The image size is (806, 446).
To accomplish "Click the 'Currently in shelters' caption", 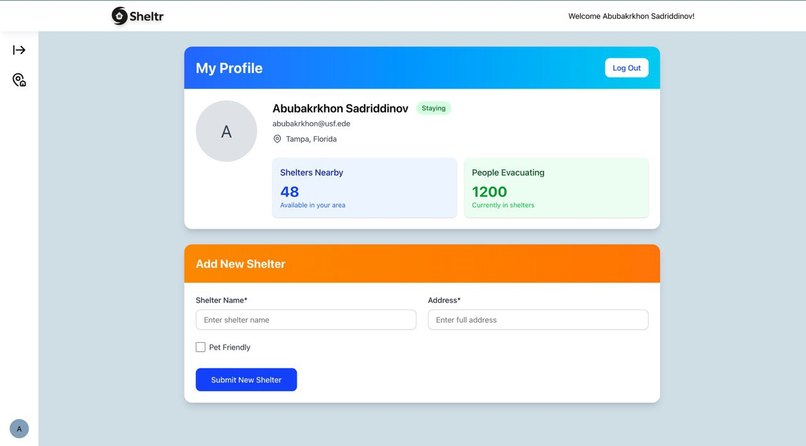I will (503, 205).
